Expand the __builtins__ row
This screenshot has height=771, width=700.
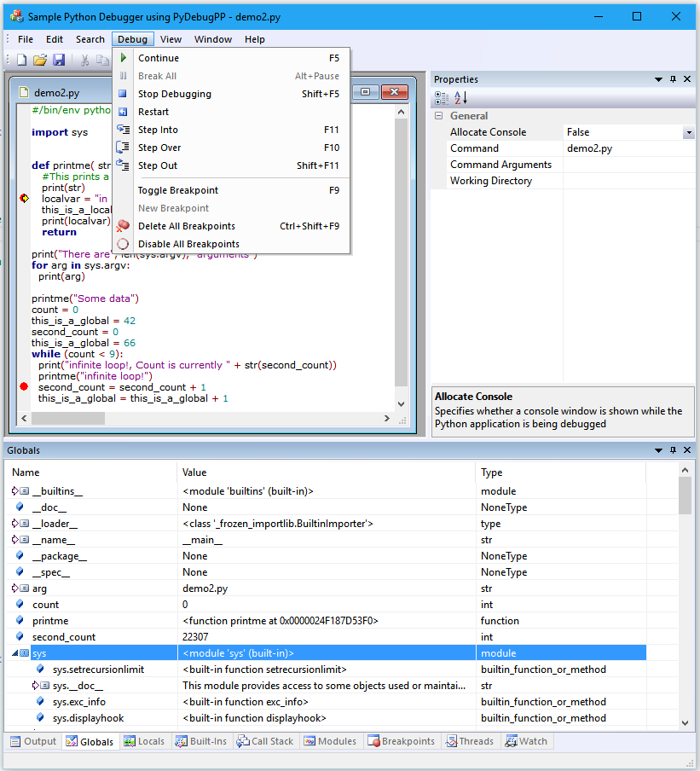tap(14, 490)
